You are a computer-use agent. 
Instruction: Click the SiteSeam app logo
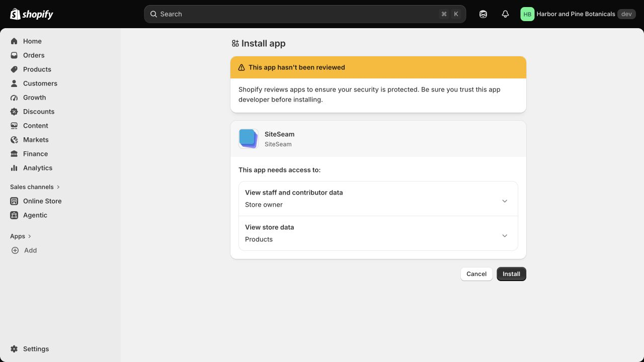[249, 139]
